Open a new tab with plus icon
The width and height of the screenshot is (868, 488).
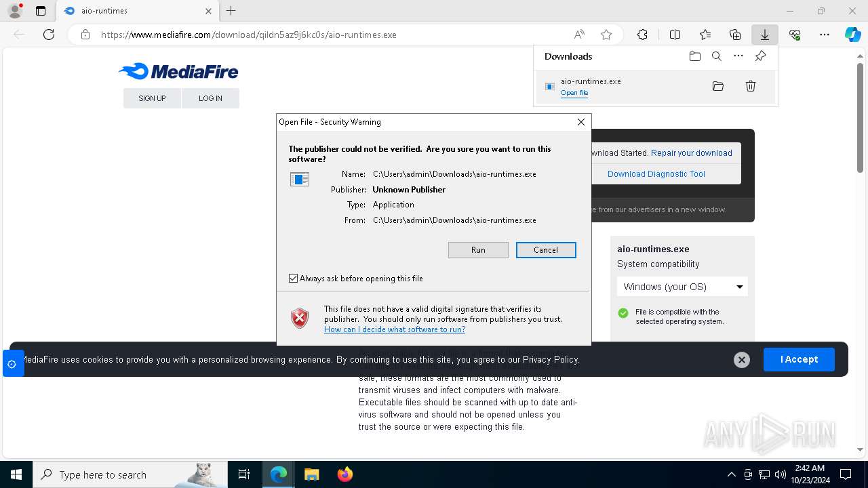(231, 11)
